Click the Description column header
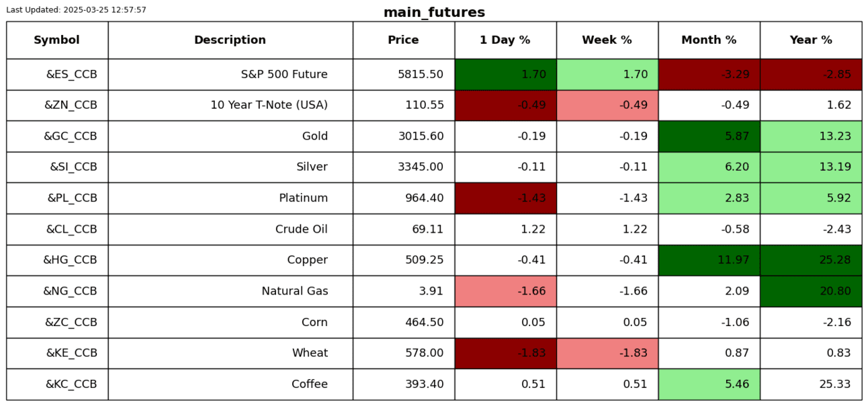This screenshot has width=868, height=406. point(230,40)
